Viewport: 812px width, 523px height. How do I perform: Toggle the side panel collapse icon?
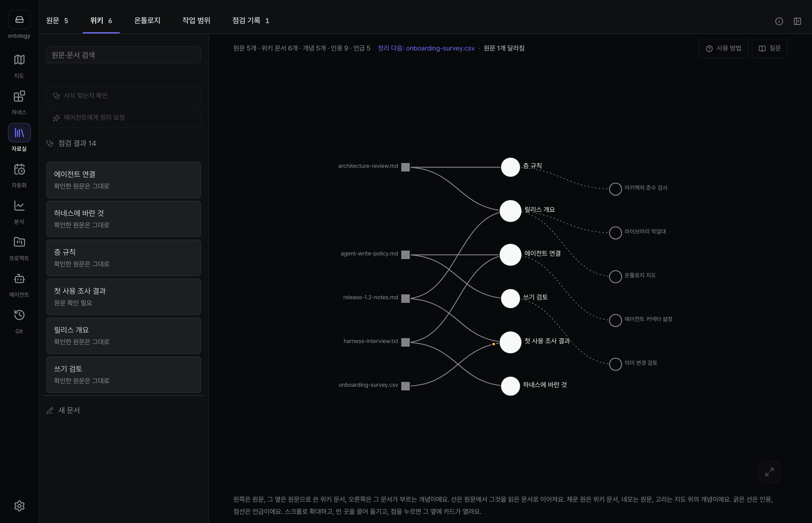[x=797, y=21]
